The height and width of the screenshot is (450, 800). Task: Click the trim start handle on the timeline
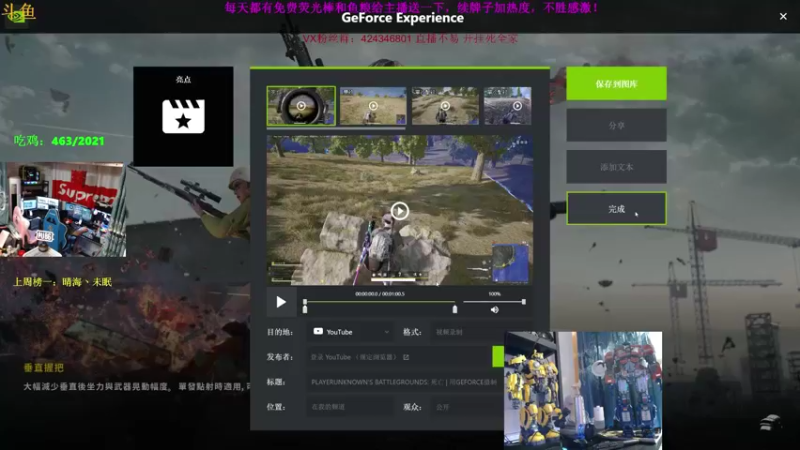click(x=305, y=310)
